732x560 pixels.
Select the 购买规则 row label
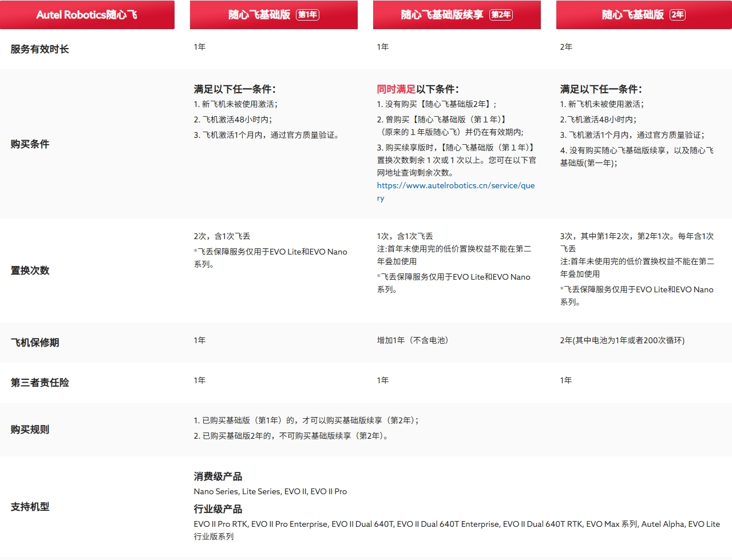(30, 430)
